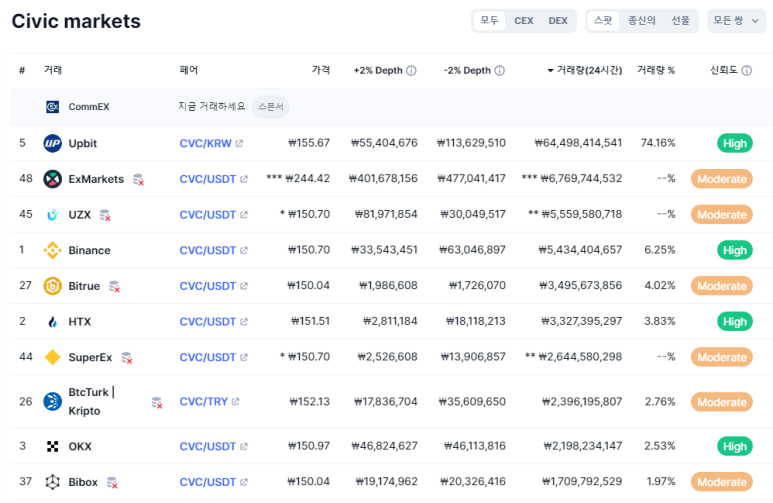Click the reserve-missing icon next to BtcTurk
773x503 pixels.
(157, 403)
